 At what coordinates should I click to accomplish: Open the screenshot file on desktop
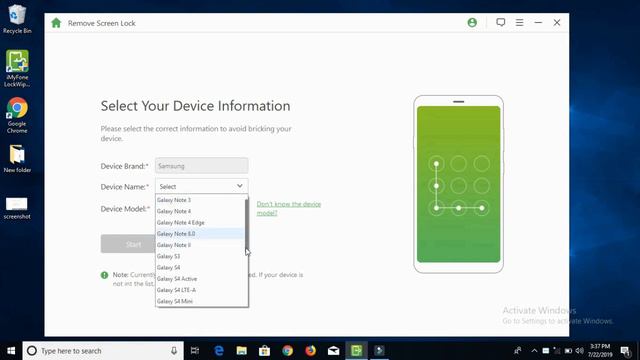pyautogui.click(x=17, y=208)
